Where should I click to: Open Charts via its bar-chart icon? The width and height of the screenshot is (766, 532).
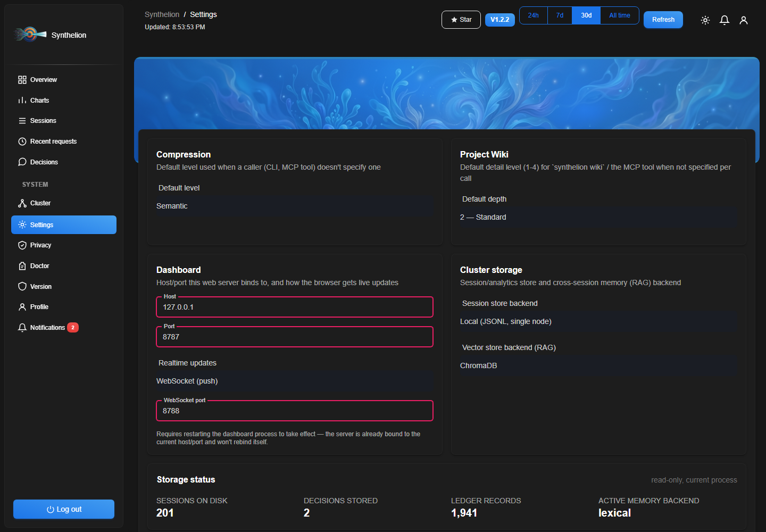coord(22,100)
